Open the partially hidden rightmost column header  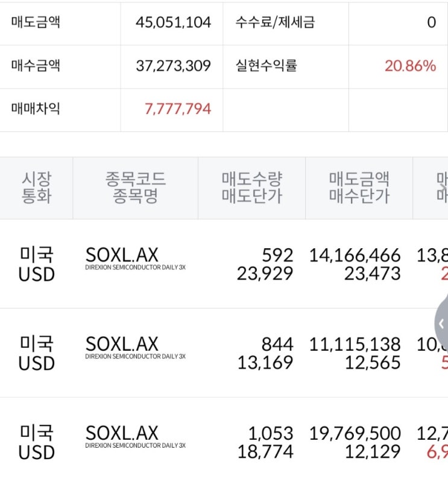[x=440, y=187]
